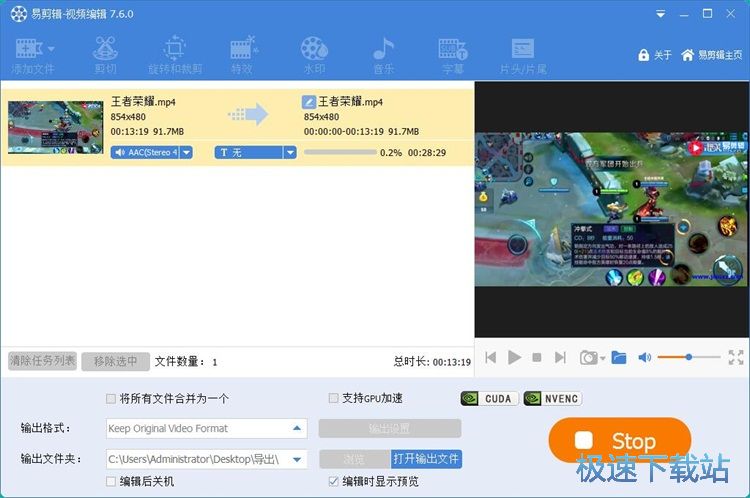Click the speaker icon in the AAC audio selector
This screenshot has height=498, width=750.
(x=120, y=153)
